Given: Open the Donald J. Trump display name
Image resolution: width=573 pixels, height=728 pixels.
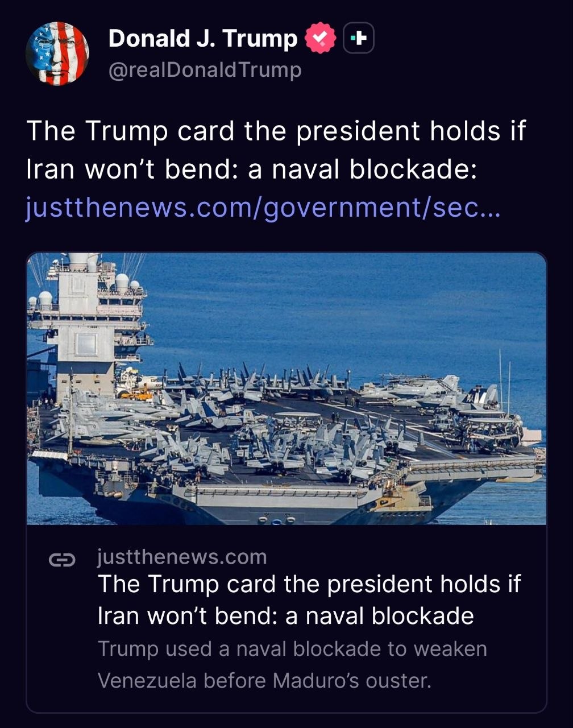Looking at the screenshot, I should (203, 38).
